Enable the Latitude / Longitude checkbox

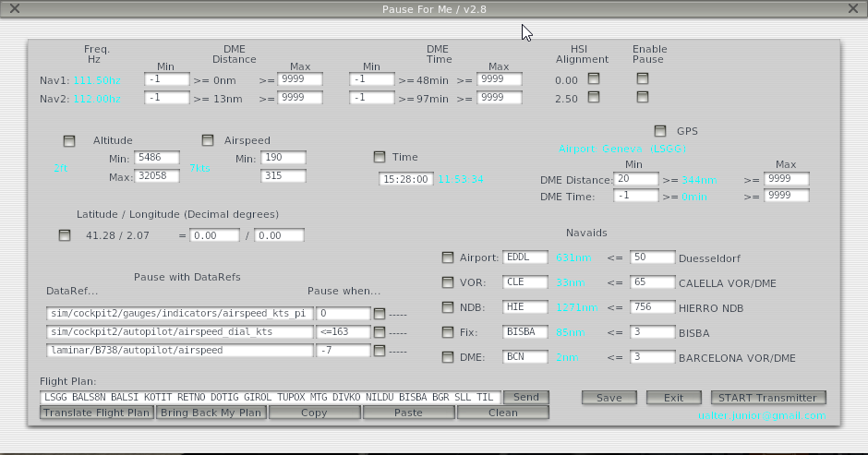click(x=65, y=234)
